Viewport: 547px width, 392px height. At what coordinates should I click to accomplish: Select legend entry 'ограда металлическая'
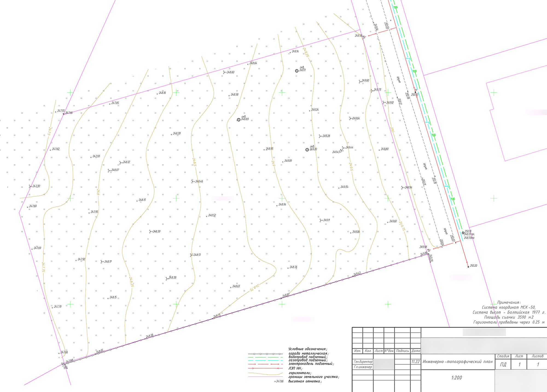[308, 353]
